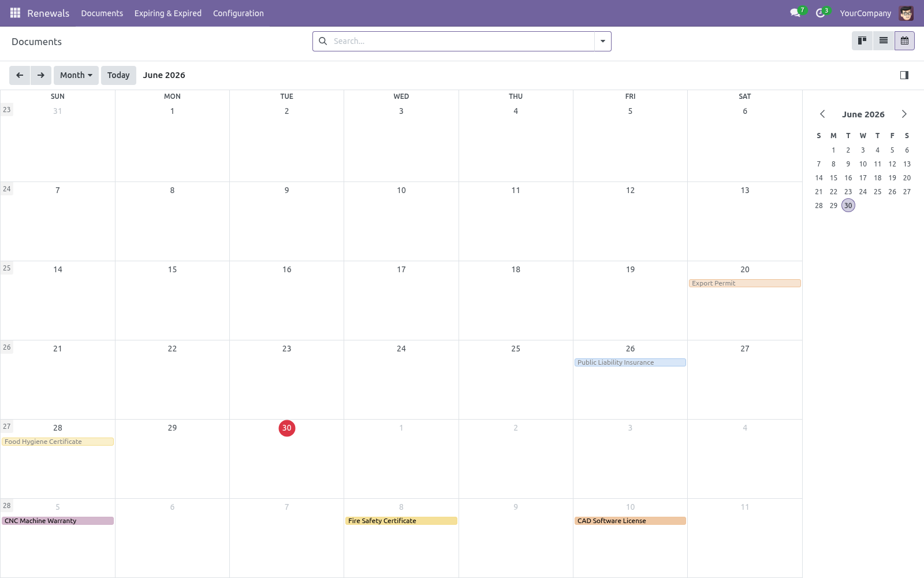Open the Month scale dropdown
Image resolution: width=924 pixels, height=578 pixels.
[x=76, y=75]
